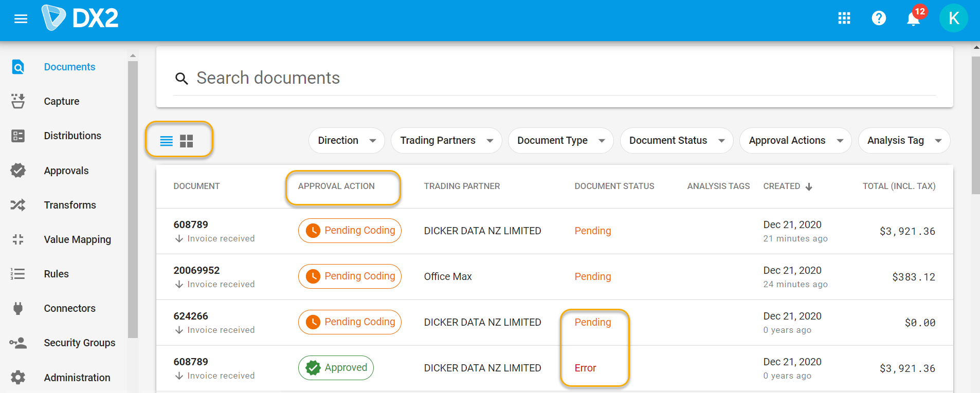Click the Connectors plug icon
This screenshot has width=980, height=393.
(x=18, y=308)
